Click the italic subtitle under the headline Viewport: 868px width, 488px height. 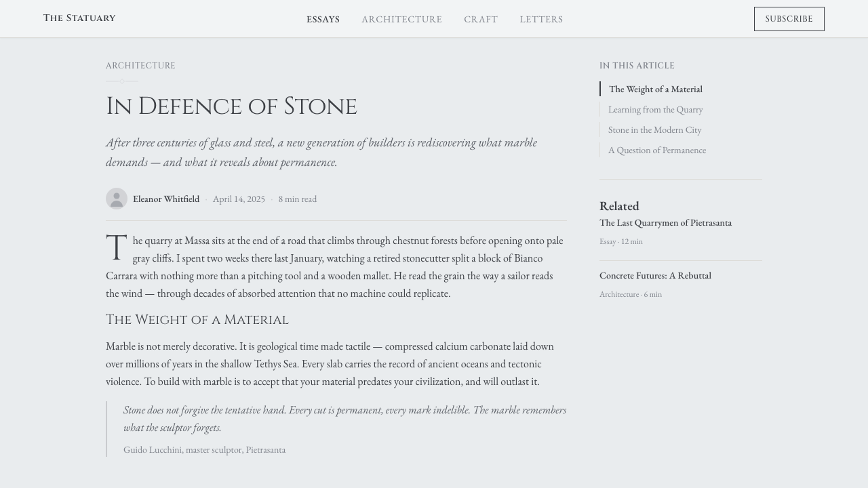pos(321,152)
